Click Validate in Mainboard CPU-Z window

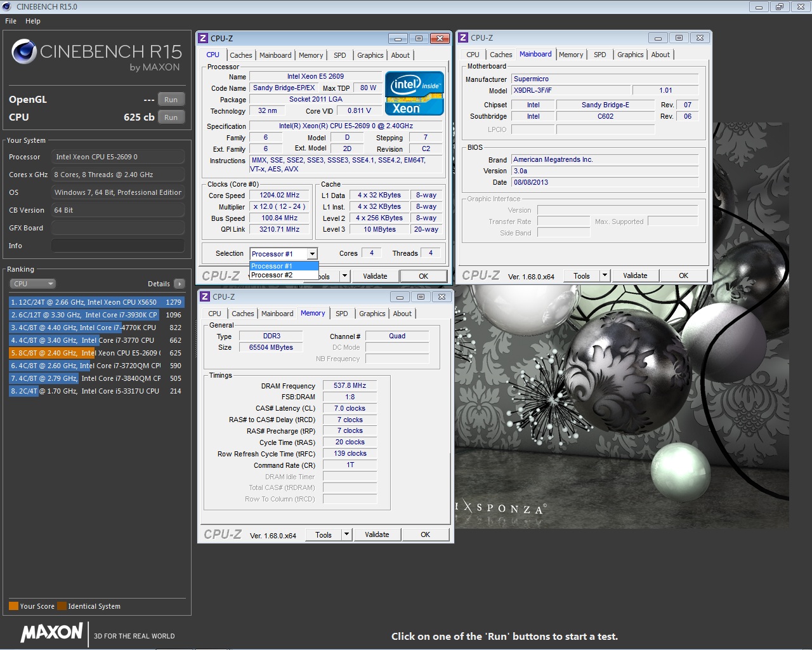[x=635, y=275]
